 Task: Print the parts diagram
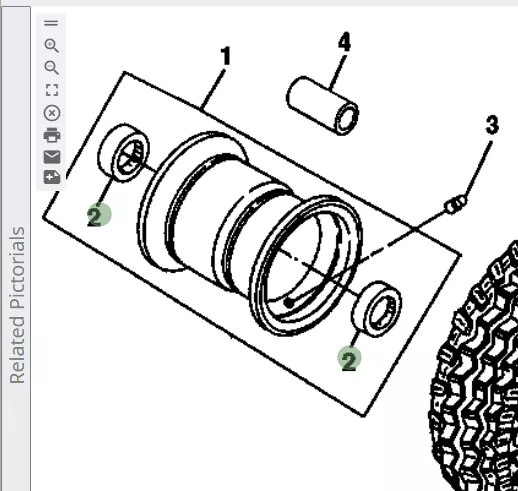[x=52, y=135]
